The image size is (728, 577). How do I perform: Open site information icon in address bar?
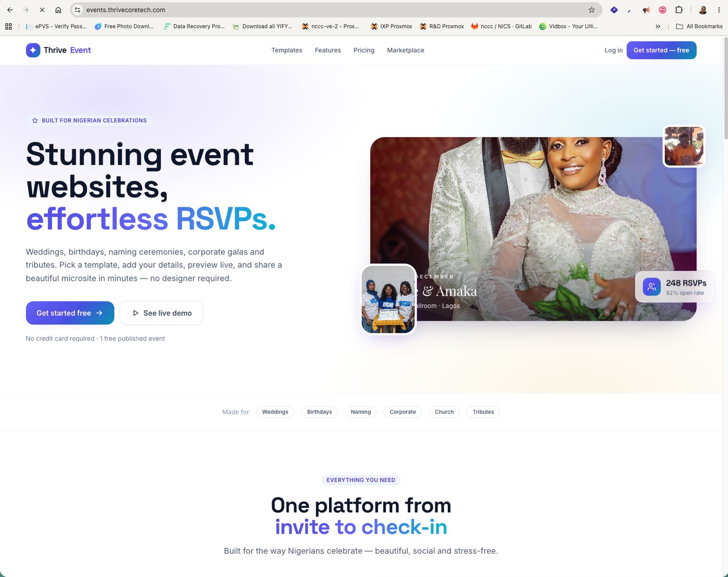point(78,10)
